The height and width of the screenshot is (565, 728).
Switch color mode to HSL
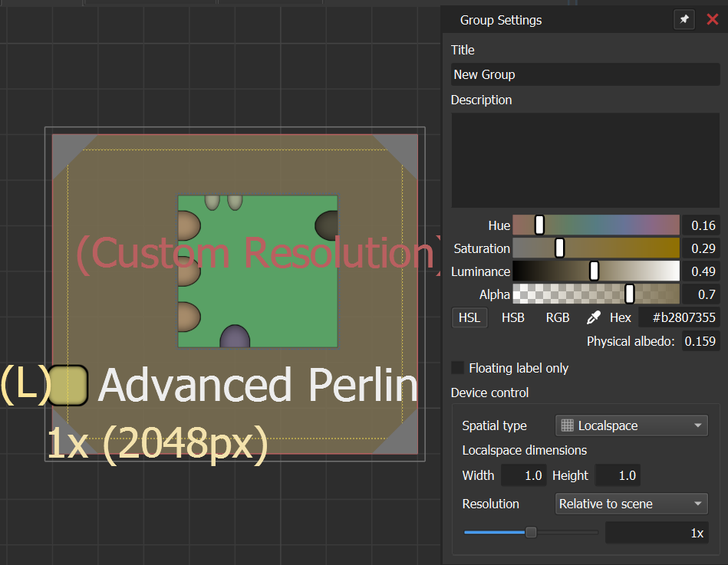469,317
